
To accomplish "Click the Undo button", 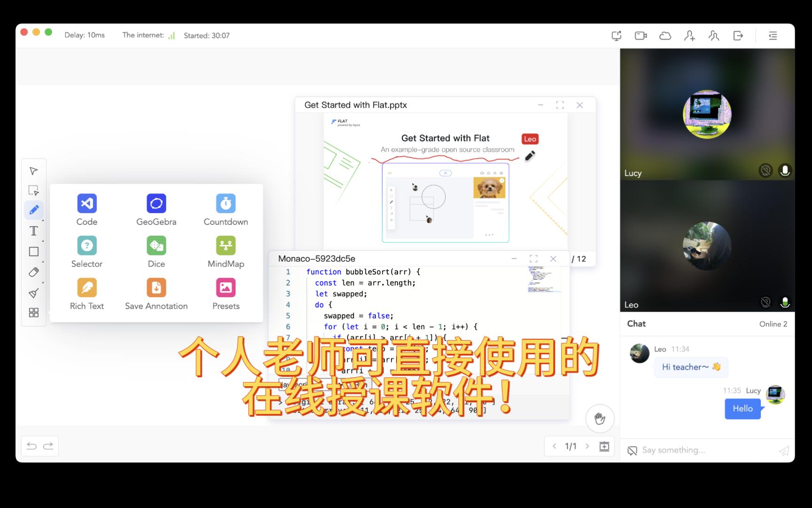I will tap(31, 445).
